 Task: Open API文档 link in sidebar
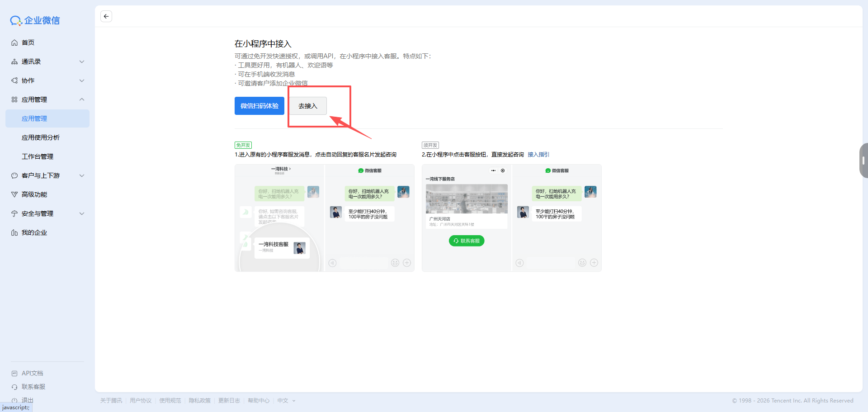click(33, 374)
